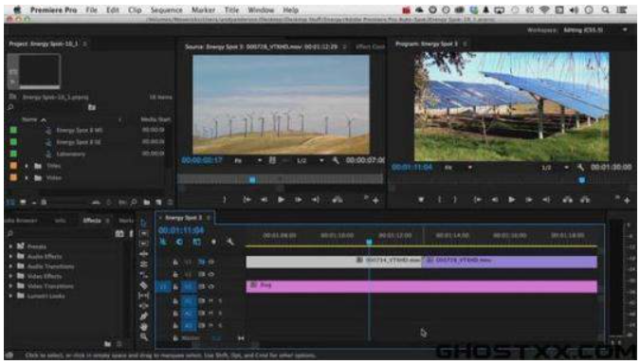Select the Selection tool in Tools panel
The image size is (640, 364).
pos(144,223)
